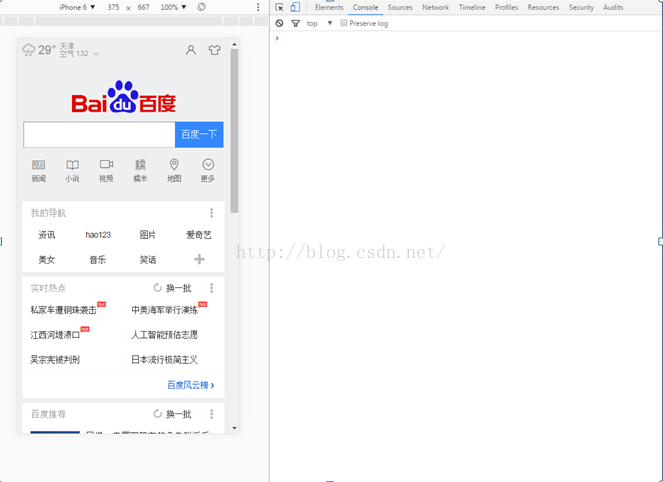Viewport: 663px width, 482px height.
Task: Click the shirt skin icon on Baidu page
Action: (214, 50)
